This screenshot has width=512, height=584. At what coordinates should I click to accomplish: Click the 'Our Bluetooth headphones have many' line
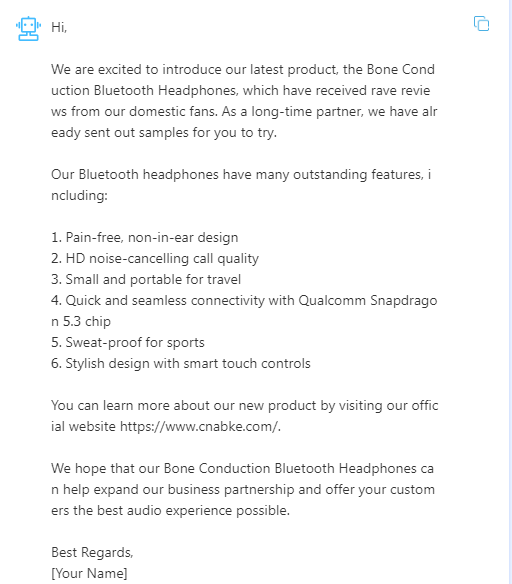(x=241, y=175)
